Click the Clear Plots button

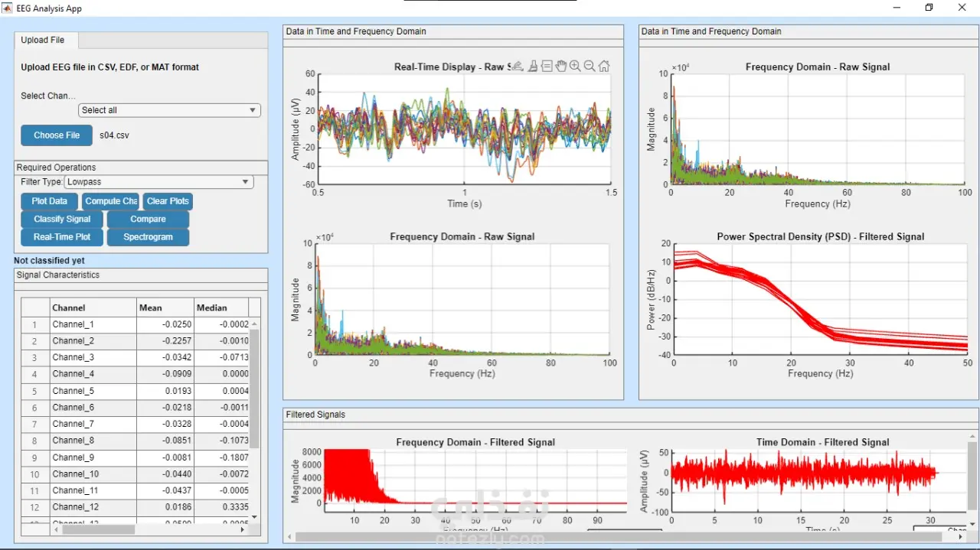point(168,201)
